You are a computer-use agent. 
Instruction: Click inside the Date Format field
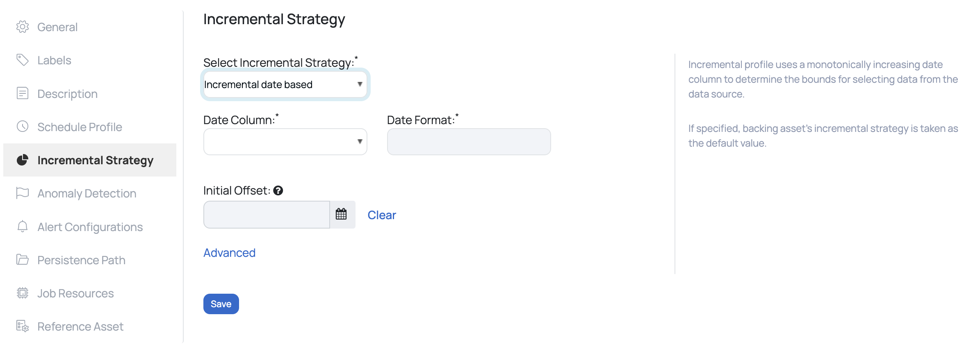click(468, 141)
